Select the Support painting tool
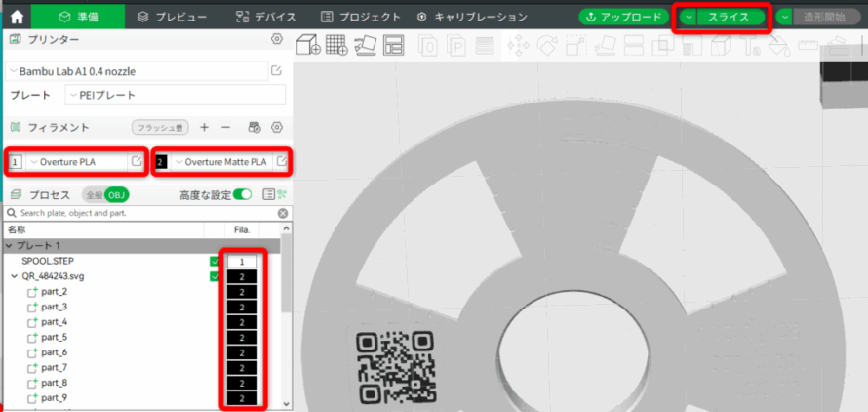 (x=690, y=45)
